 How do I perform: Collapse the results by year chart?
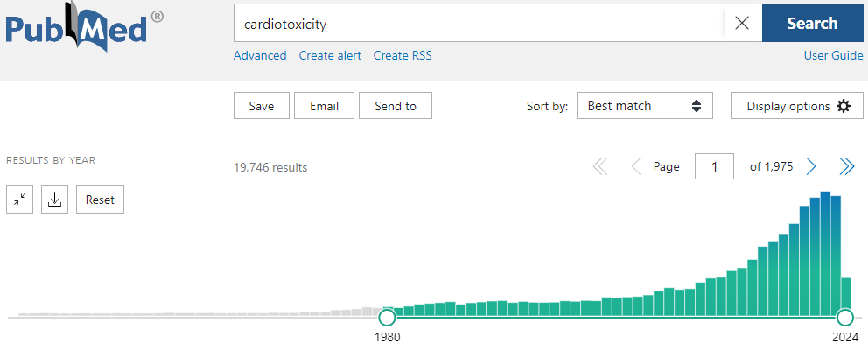click(x=20, y=200)
